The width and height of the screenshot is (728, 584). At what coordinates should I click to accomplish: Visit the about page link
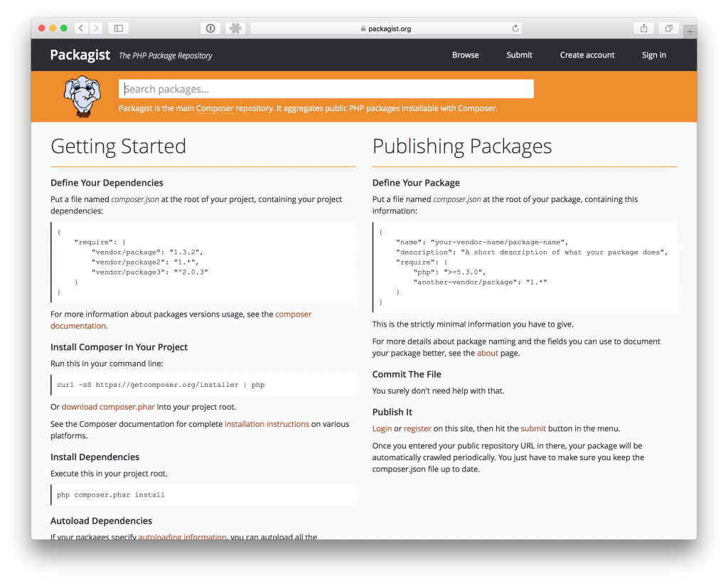click(x=488, y=353)
